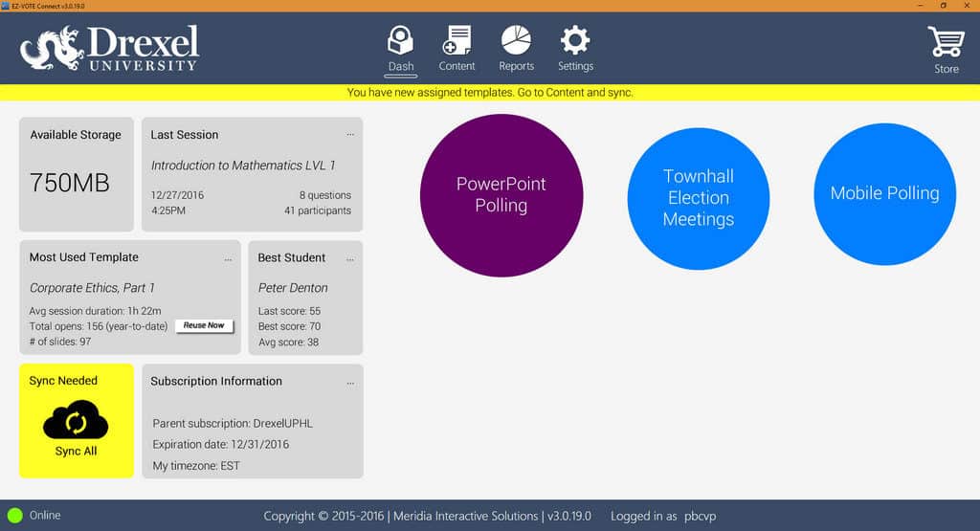Click Avg score: 38
The image size is (980, 531).
[x=288, y=342]
